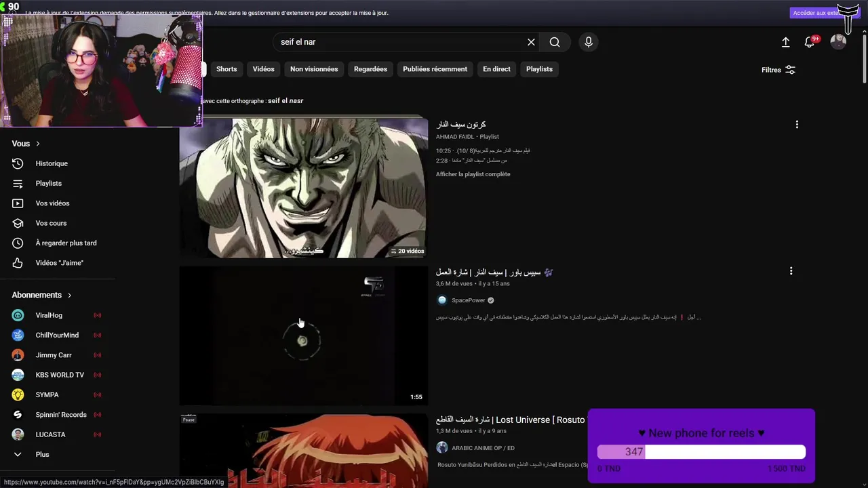Select the Playlists filter chip
This screenshot has height=488, width=868.
[x=539, y=69]
